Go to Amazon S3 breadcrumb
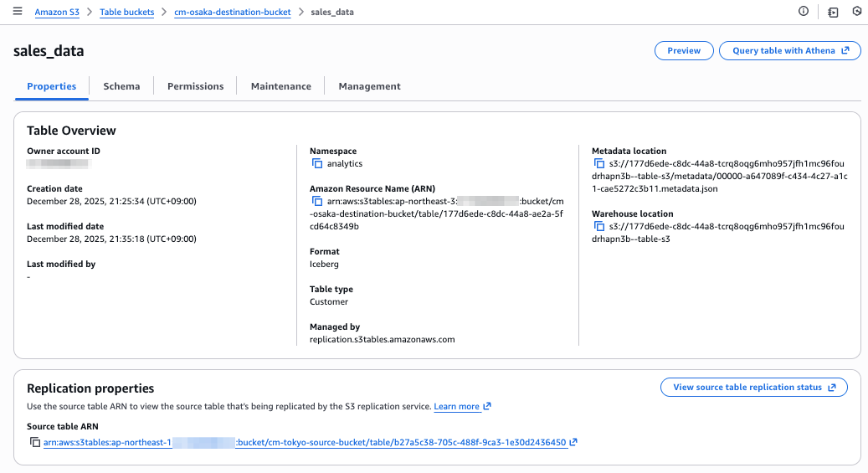Screen dimensions: 868x473 tap(57, 12)
